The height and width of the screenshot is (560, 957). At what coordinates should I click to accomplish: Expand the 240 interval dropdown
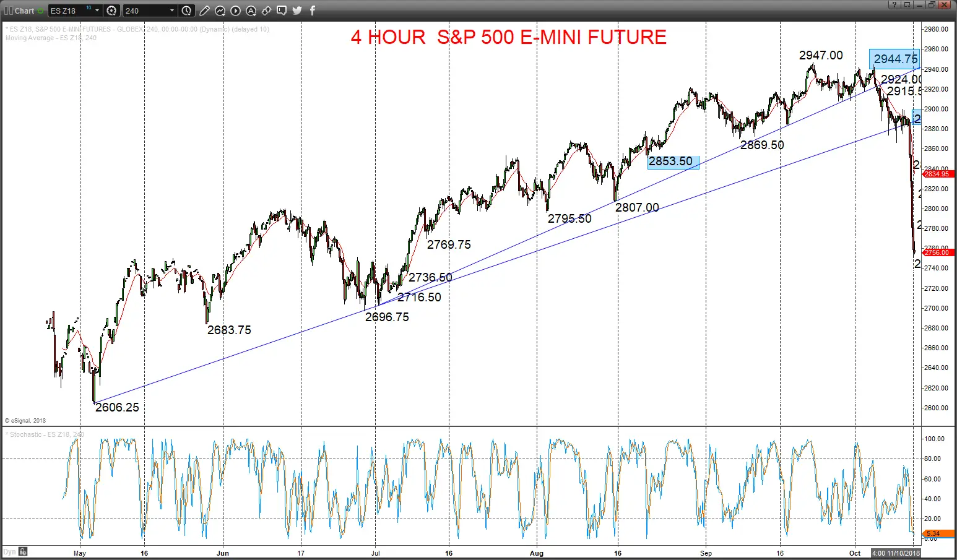point(172,11)
